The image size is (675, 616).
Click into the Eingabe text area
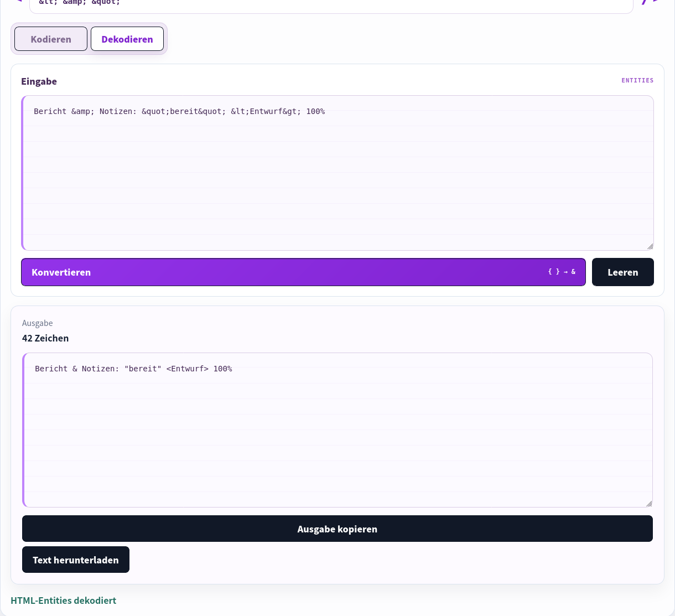pos(337,173)
